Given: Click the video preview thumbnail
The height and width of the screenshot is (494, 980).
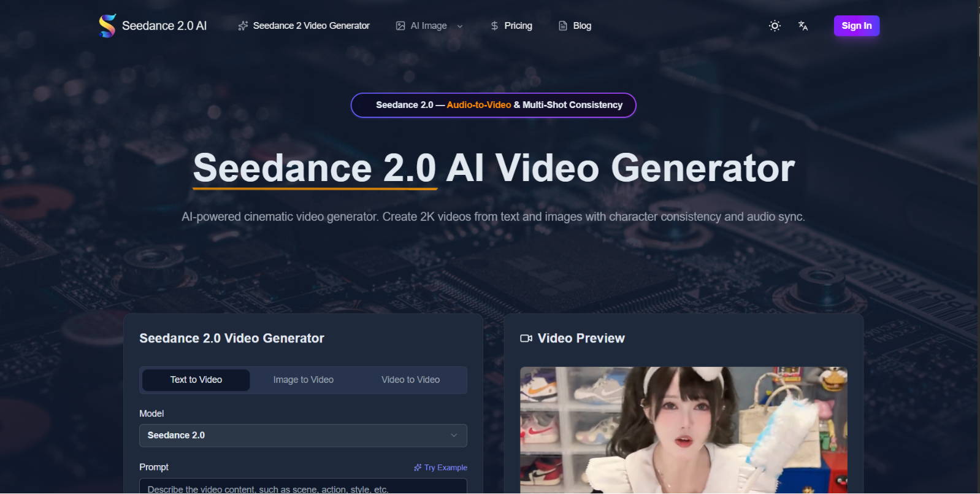Looking at the screenshot, I should (684, 430).
